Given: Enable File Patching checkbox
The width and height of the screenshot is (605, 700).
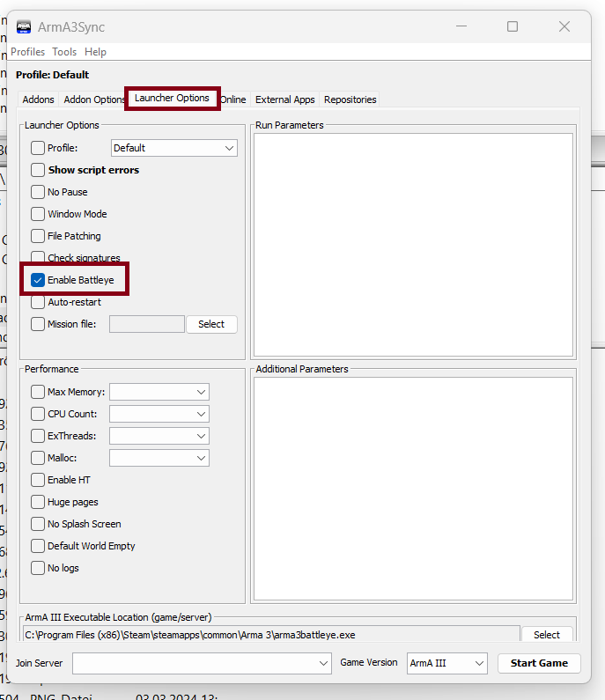Looking at the screenshot, I should 38,236.
